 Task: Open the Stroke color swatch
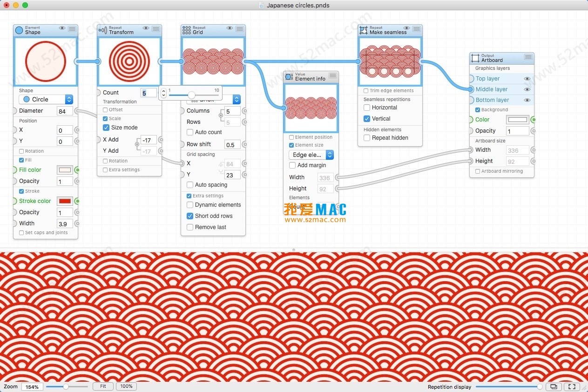click(65, 201)
